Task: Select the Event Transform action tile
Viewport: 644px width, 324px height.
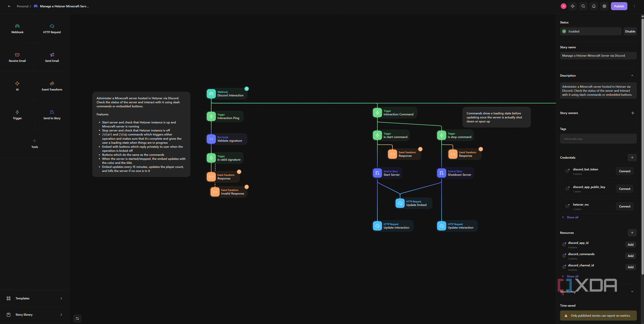Action: (x=52, y=86)
